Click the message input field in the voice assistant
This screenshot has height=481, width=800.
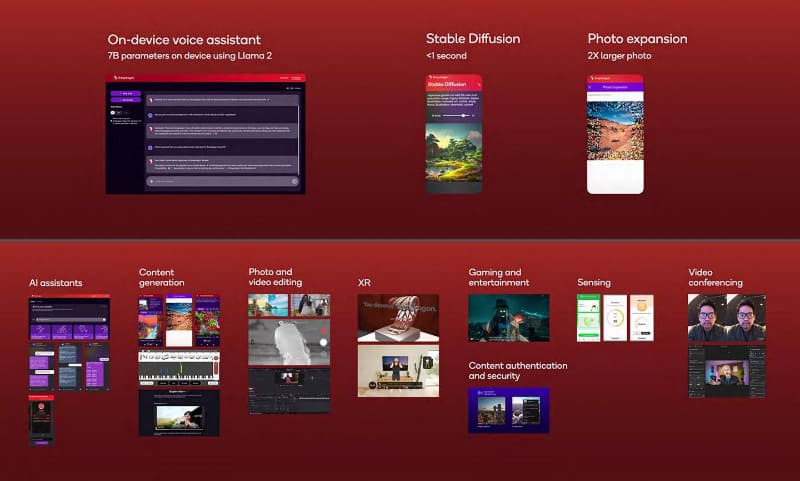pos(222,181)
